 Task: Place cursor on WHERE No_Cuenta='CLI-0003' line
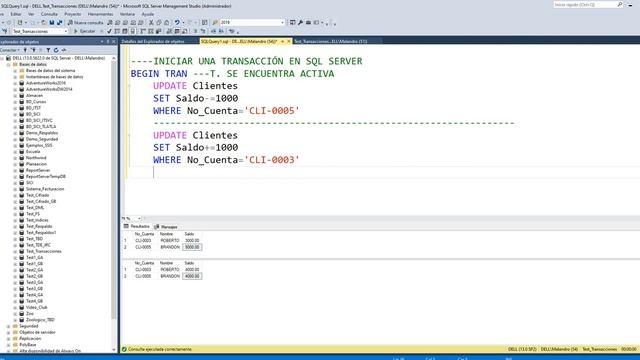click(x=226, y=160)
